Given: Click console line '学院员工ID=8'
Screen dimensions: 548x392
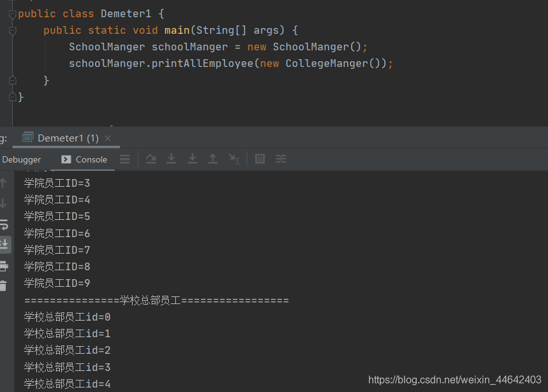Looking at the screenshot, I should click(x=57, y=267).
